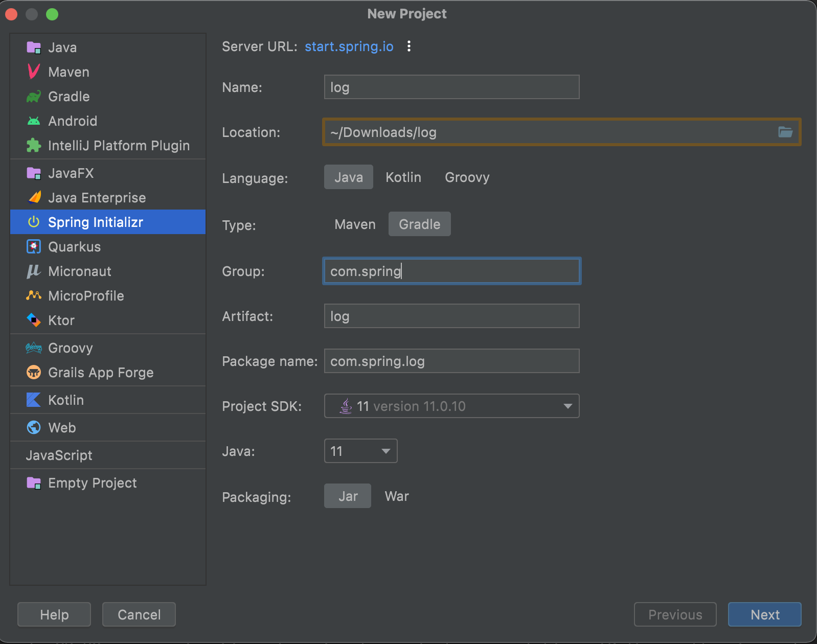Click the IntelliJ Platform Plugin puzzle icon
This screenshot has width=817, height=644.
[34, 146]
